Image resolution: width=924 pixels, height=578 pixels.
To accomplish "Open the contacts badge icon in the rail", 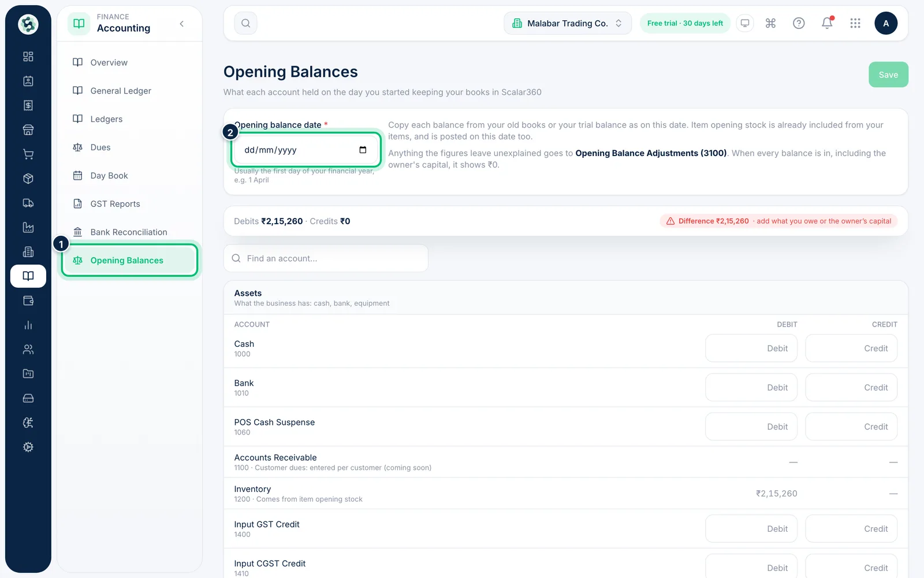I will point(28,81).
